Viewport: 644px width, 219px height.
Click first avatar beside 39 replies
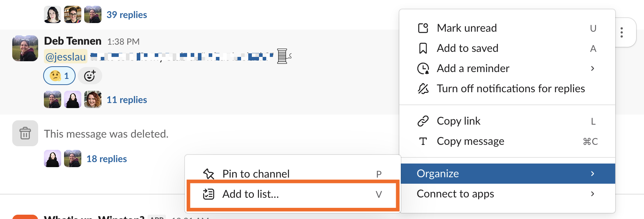pyautogui.click(x=53, y=14)
